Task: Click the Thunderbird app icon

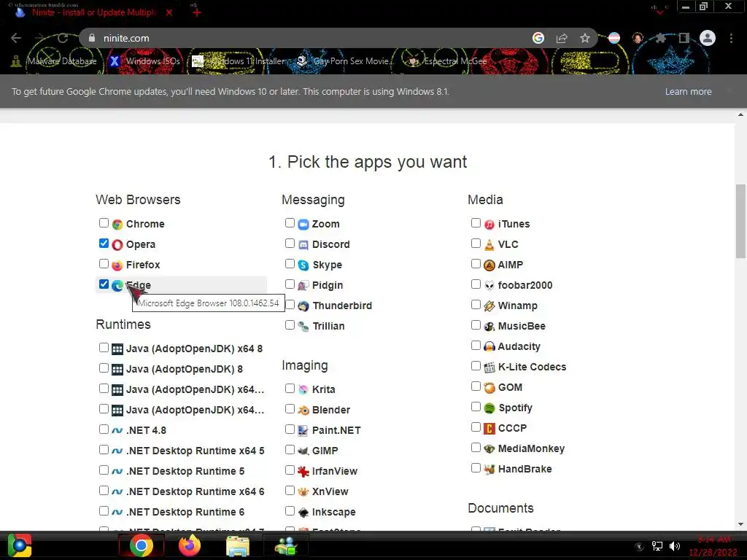Action: point(303,306)
